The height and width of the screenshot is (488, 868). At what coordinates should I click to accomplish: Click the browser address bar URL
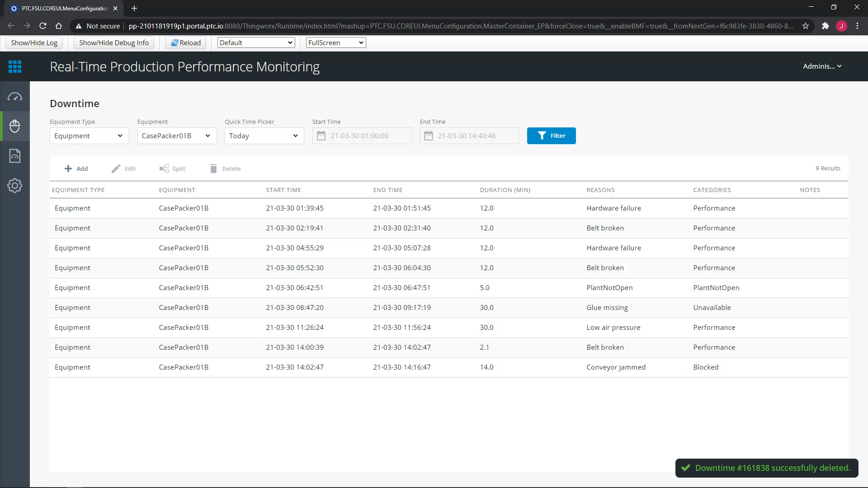(x=461, y=26)
